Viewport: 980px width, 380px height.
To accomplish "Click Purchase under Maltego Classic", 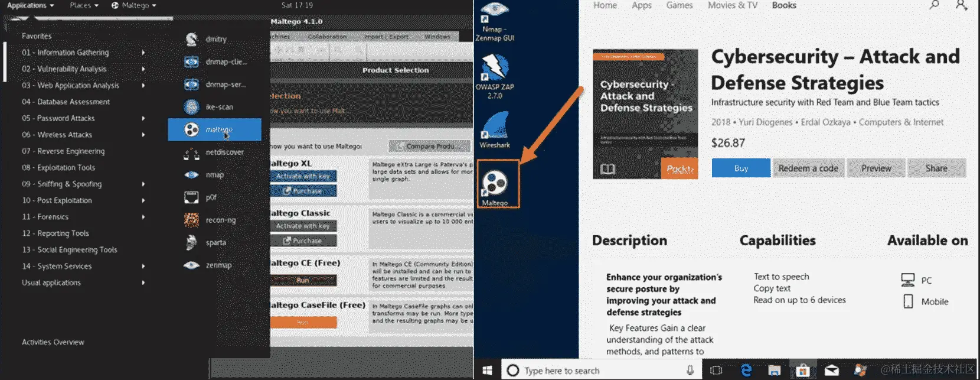I will 303,241.
